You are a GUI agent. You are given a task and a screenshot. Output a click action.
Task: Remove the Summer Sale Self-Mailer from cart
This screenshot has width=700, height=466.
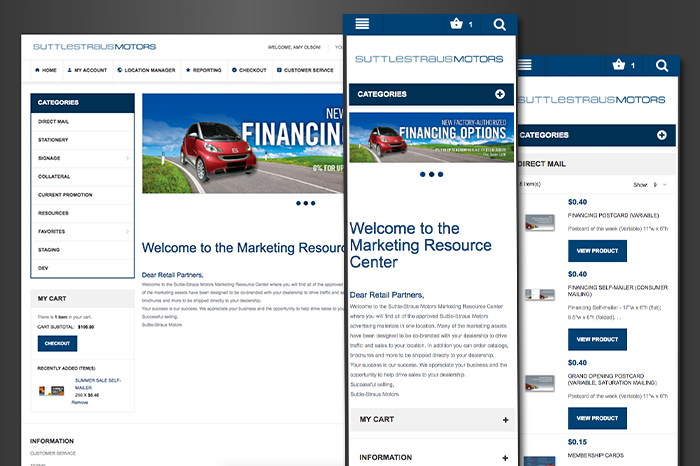coord(79,402)
